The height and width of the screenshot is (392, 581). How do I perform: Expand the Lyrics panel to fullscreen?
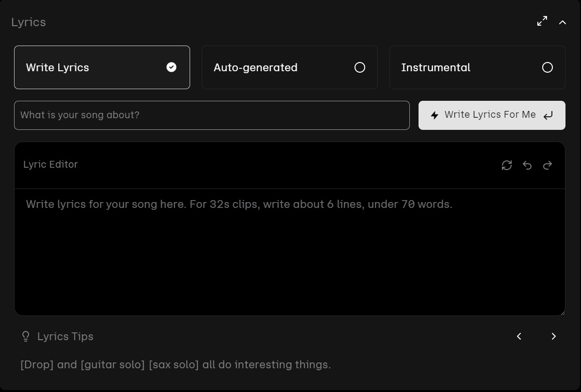[x=542, y=21]
